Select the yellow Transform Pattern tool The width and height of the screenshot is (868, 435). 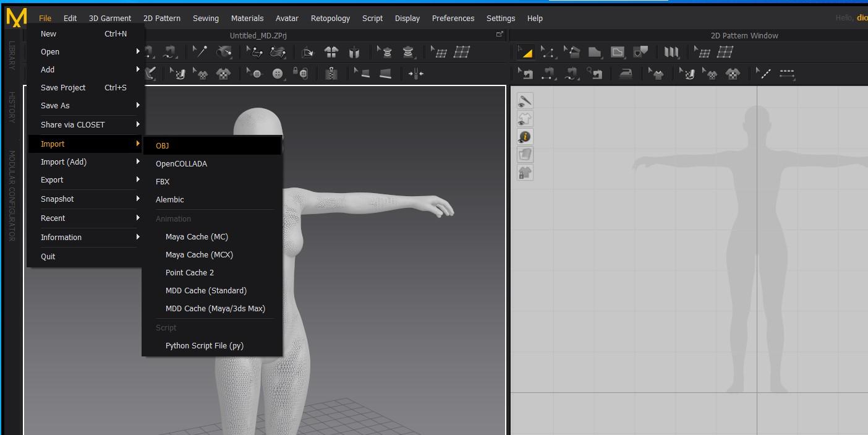coord(525,53)
